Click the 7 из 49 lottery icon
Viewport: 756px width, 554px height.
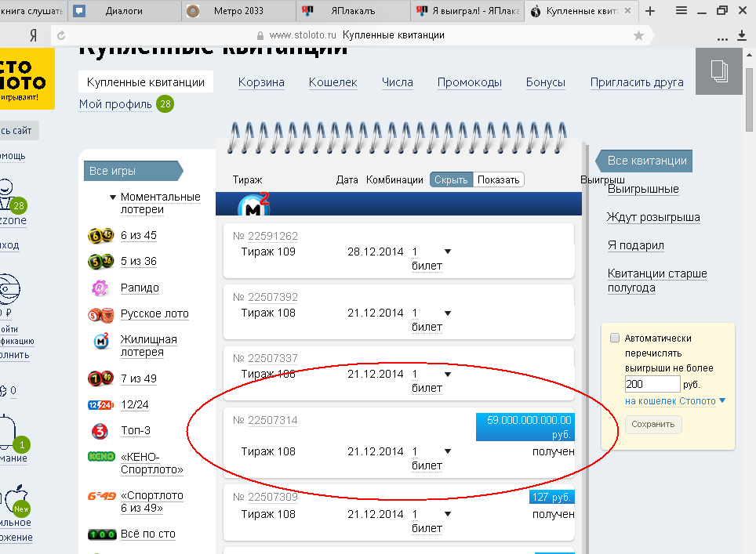pyautogui.click(x=100, y=378)
